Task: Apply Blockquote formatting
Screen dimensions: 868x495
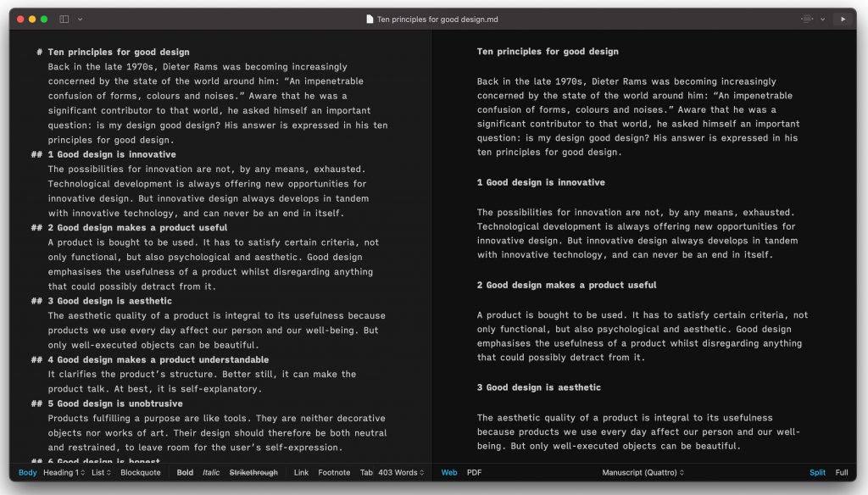Action: click(x=141, y=472)
